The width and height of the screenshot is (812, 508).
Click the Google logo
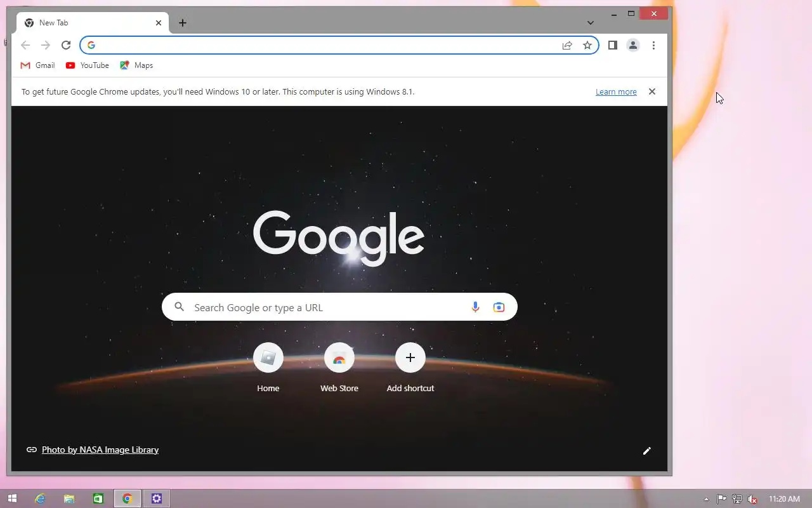coord(339,237)
